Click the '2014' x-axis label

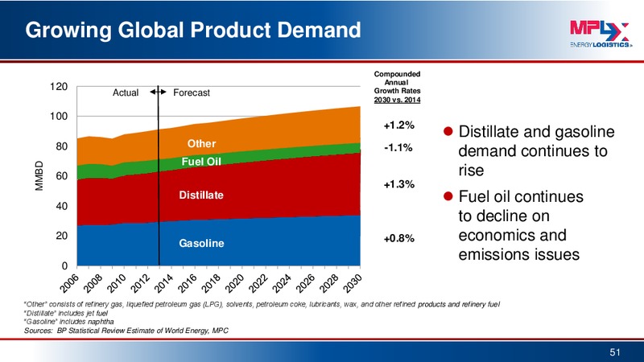(x=164, y=284)
